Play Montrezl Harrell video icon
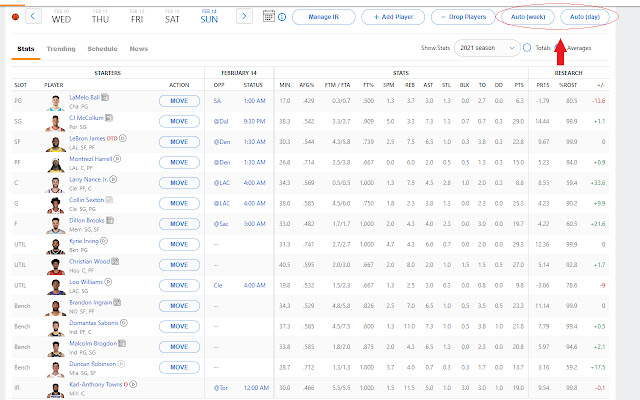This screenshot has width=640, height=400. (x=117, y=158)
